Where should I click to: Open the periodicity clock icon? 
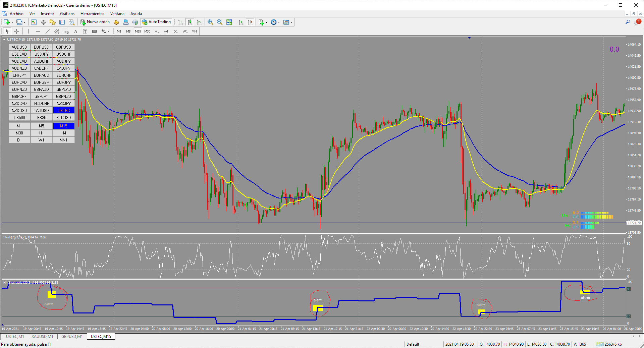click(274, 22)
